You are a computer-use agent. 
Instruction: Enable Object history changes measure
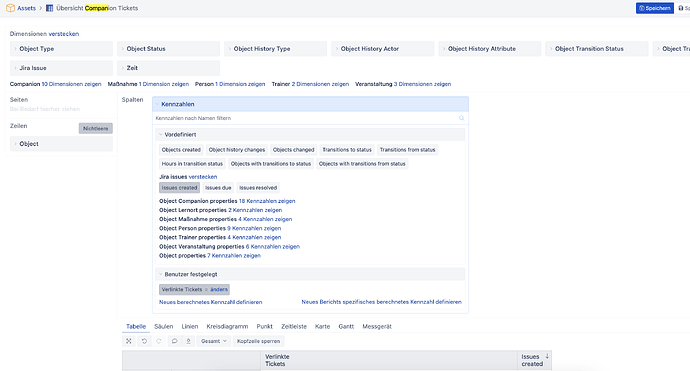pos(237,150)
